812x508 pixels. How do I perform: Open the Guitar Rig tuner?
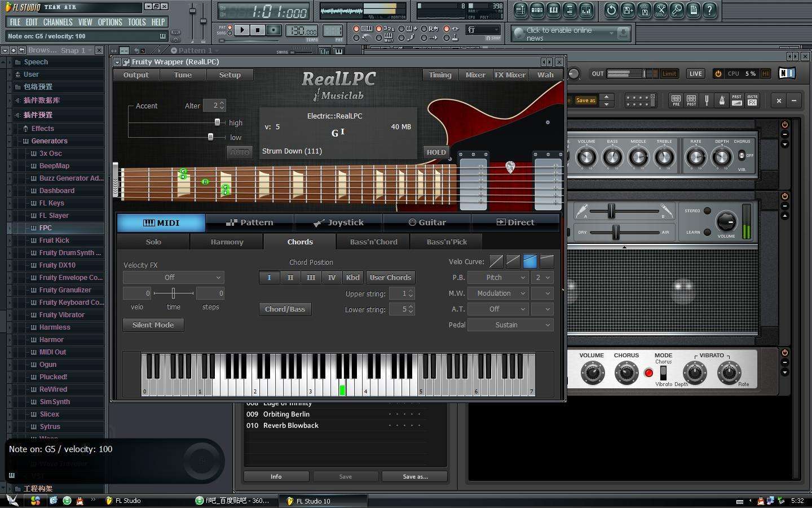707,100
